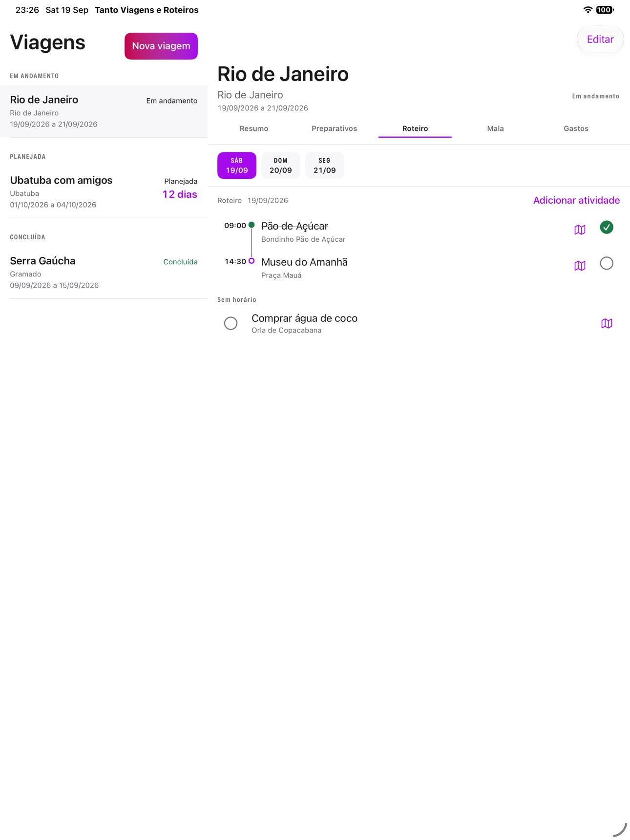The height and width of the screenshot is (840, 630).
Task: Click Praça Mauá location text
Action: [281, 275]
